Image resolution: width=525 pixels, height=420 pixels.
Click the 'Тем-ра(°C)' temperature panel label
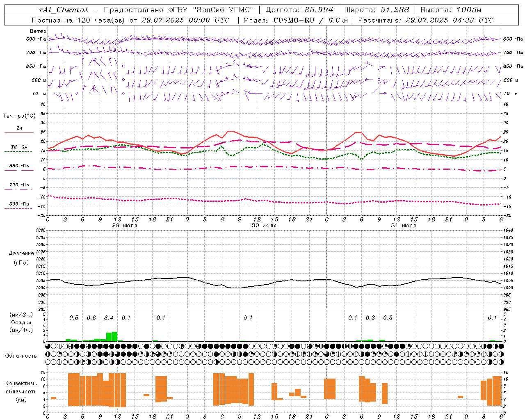pyautogui.click(x=19, y=116)
